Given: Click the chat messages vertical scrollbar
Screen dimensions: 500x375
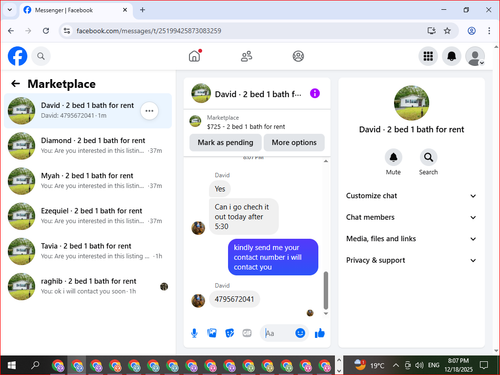Looking at the screenshot, I should (326, 290).
